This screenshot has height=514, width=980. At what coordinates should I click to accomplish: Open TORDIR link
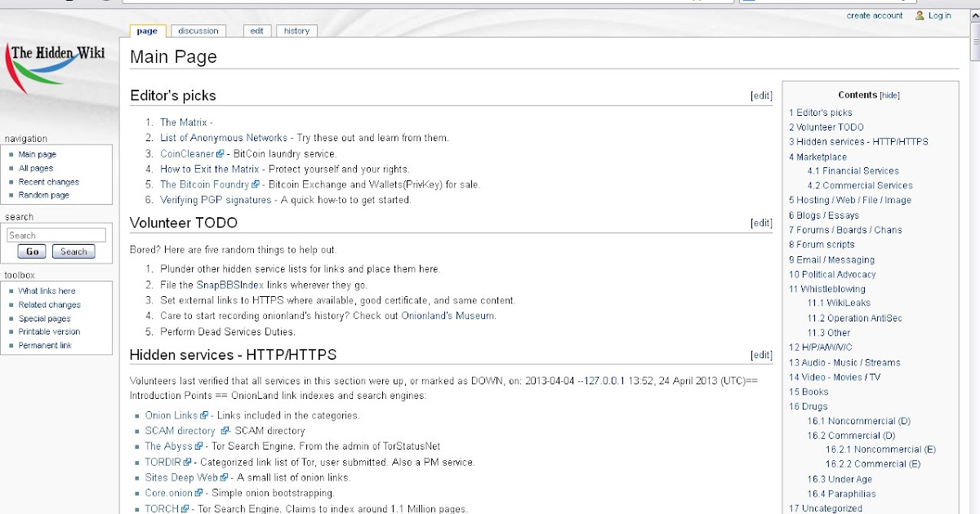click(163, 462)
